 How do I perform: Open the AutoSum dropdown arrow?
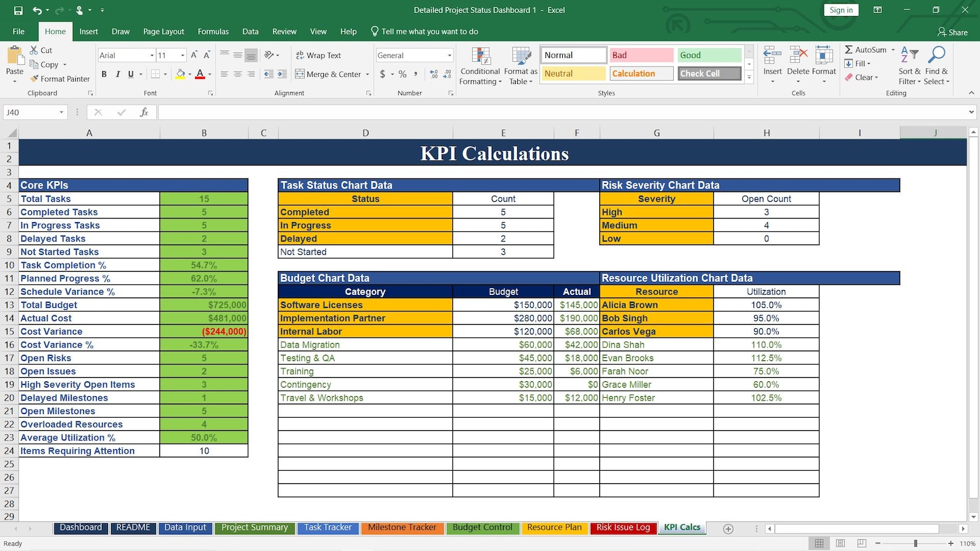[x=893, y=50]
